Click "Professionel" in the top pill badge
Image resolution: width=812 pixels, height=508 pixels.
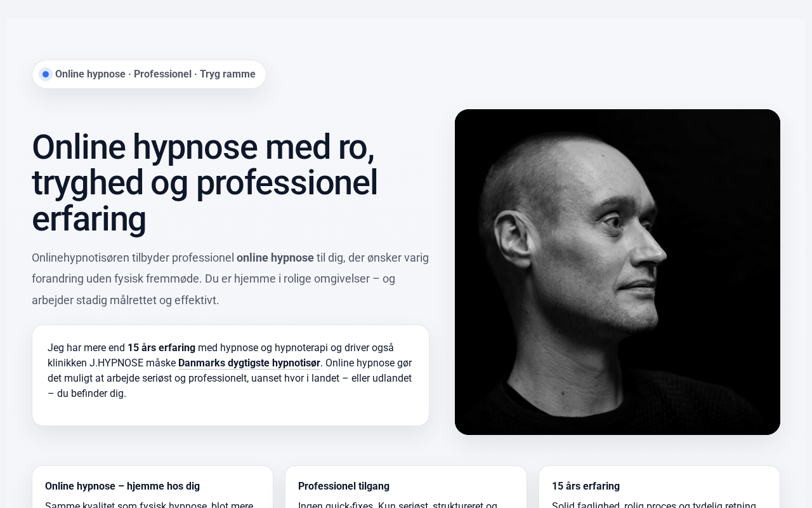(162, 74)
